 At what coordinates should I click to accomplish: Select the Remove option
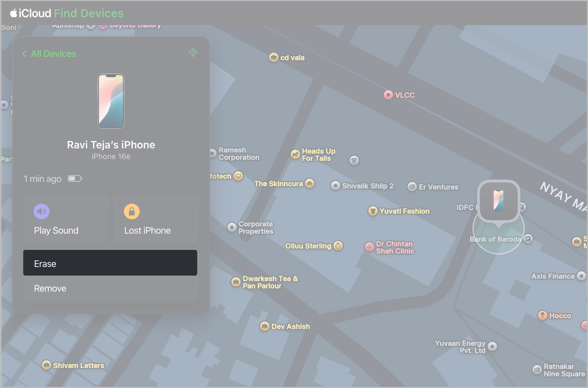click(110, 289)
